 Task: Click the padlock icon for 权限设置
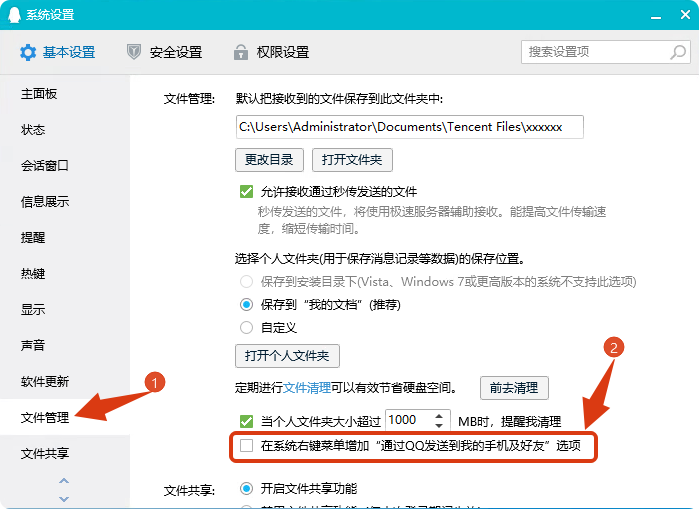click(x=240, y=52)
